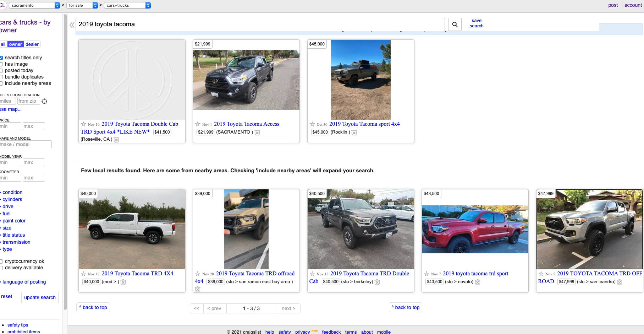Image resolution: width=644 pixels, height=334 pixels.
Task: Click use map link
Action: [11, 109]
